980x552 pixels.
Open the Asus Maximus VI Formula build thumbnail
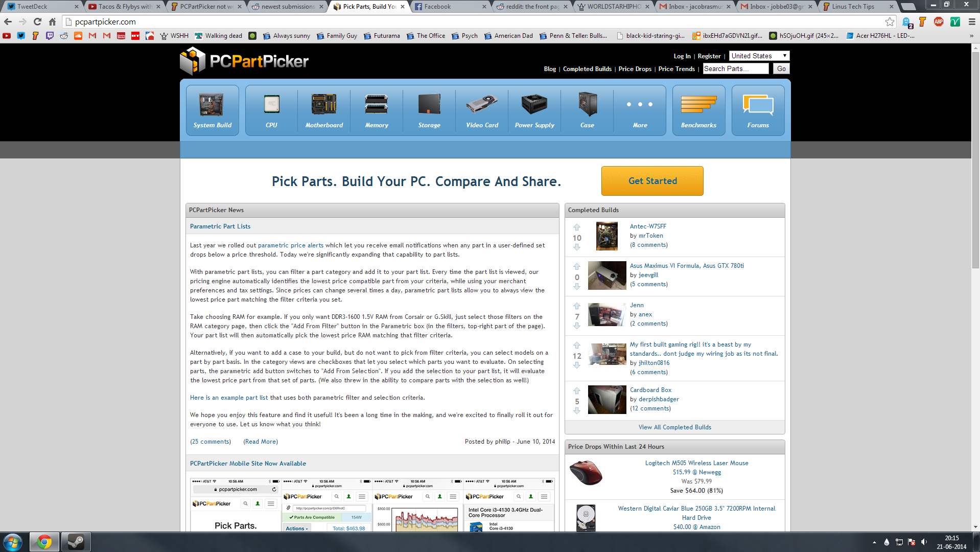(607, 275)
